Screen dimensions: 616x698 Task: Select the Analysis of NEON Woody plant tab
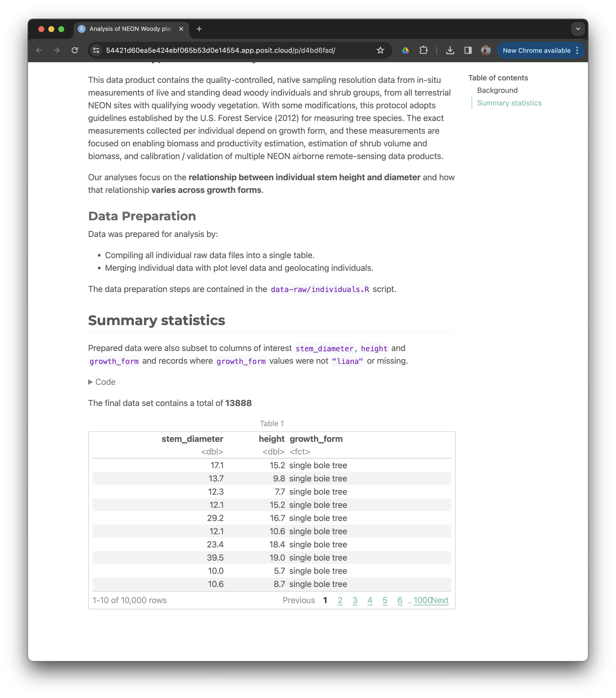(x=131, y=29)
